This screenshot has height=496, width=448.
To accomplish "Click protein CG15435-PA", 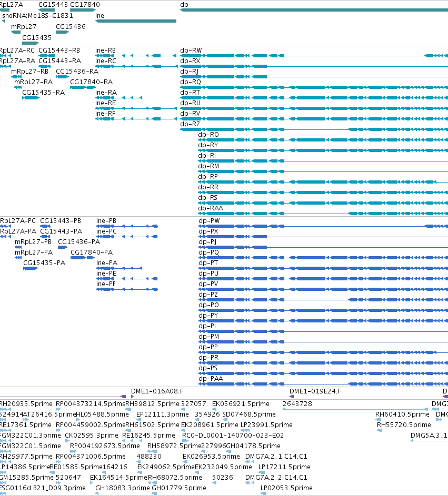I will [31, 268].
